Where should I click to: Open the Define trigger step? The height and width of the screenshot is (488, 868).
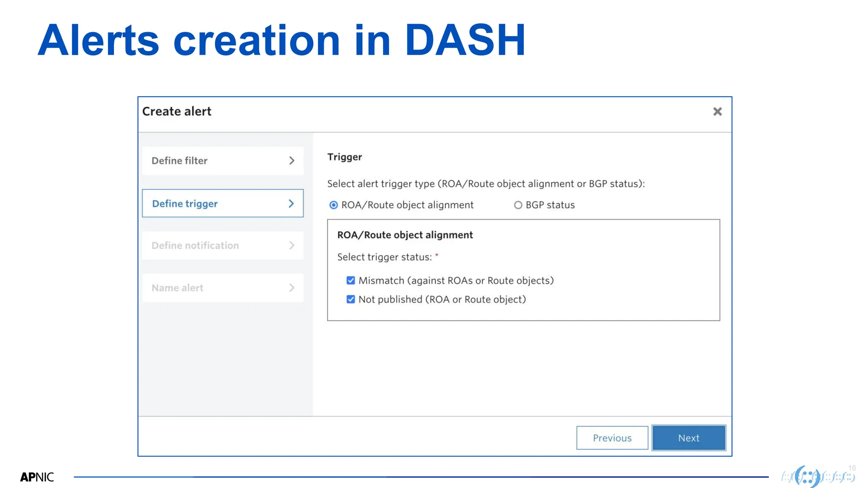223,203
